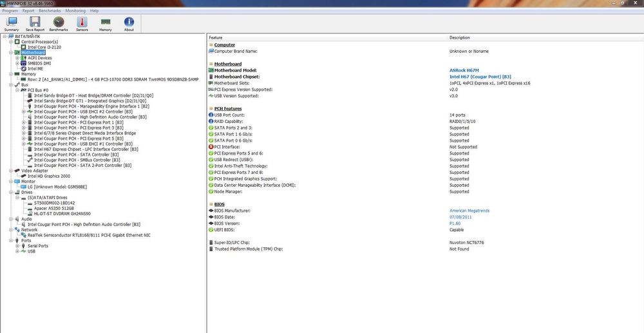Click the RAID0/1/5/10 value text
Screen dimensions: 644x333
462,122
